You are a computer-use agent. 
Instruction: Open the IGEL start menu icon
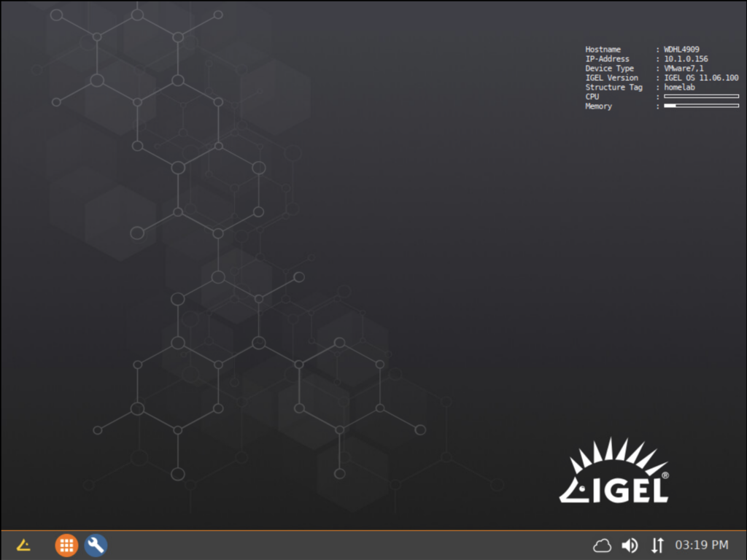point(23,545)
